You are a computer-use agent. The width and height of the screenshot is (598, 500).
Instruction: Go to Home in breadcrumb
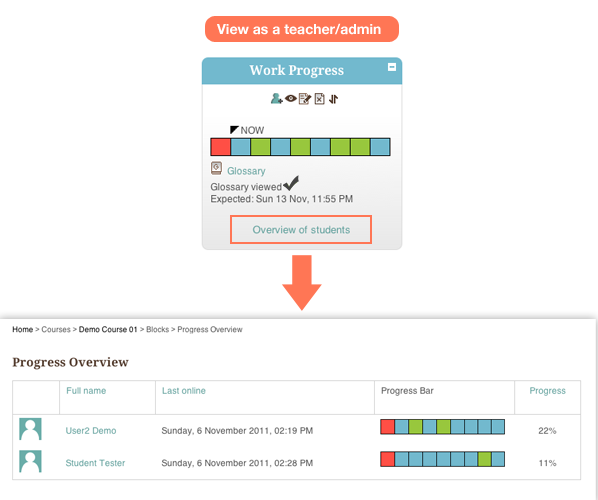pyautogui.click(x=23, y=329)
